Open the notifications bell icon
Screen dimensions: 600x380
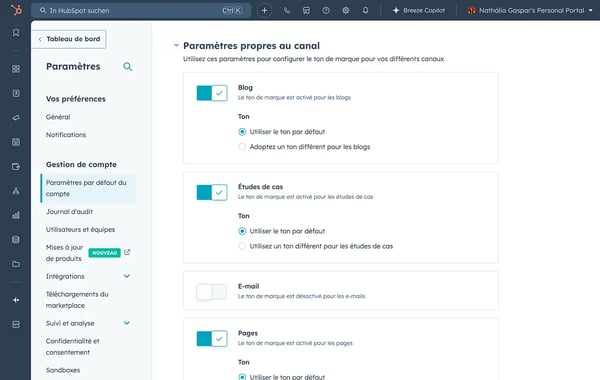365,10
